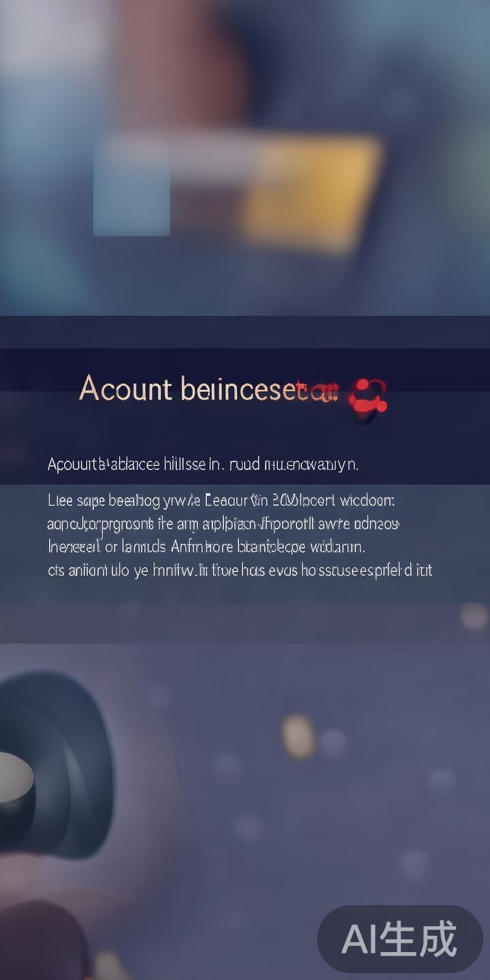
Task: Click the red icon beside the heading
Action: click(x=368, y=396)
